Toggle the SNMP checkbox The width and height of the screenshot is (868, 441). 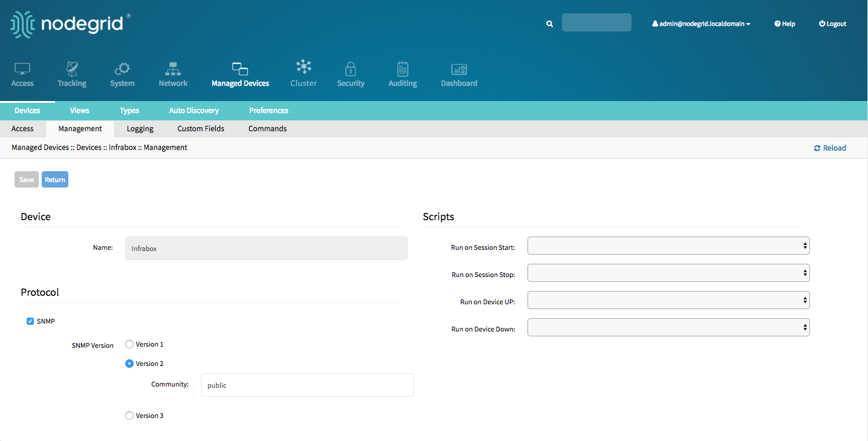[30, 321]
